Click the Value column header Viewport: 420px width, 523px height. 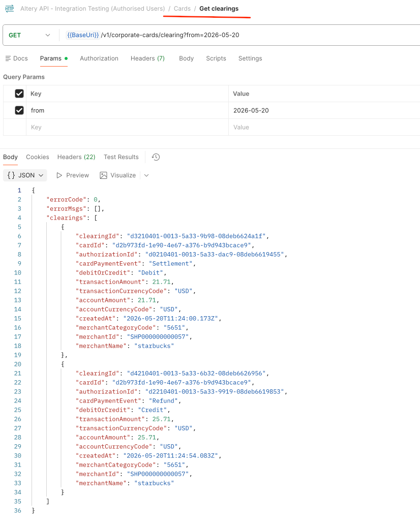coord(241,94)
